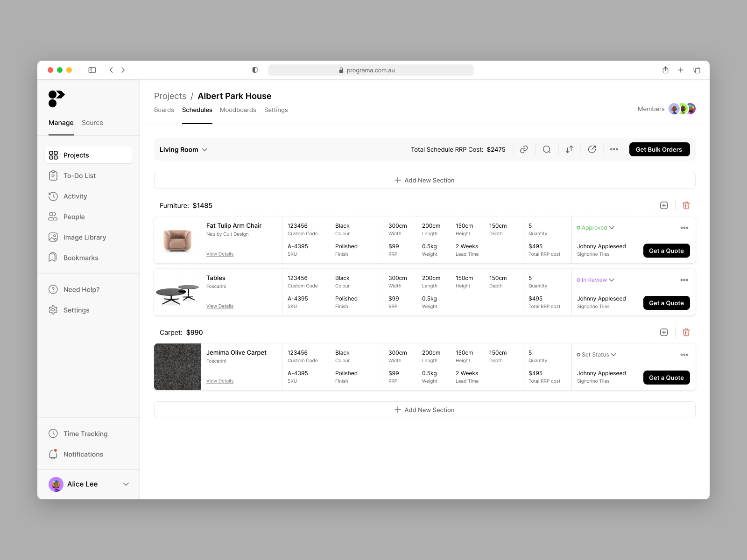Open the Projects sidebar item
The height and width of the screenshot is (560, 747).
89,155
